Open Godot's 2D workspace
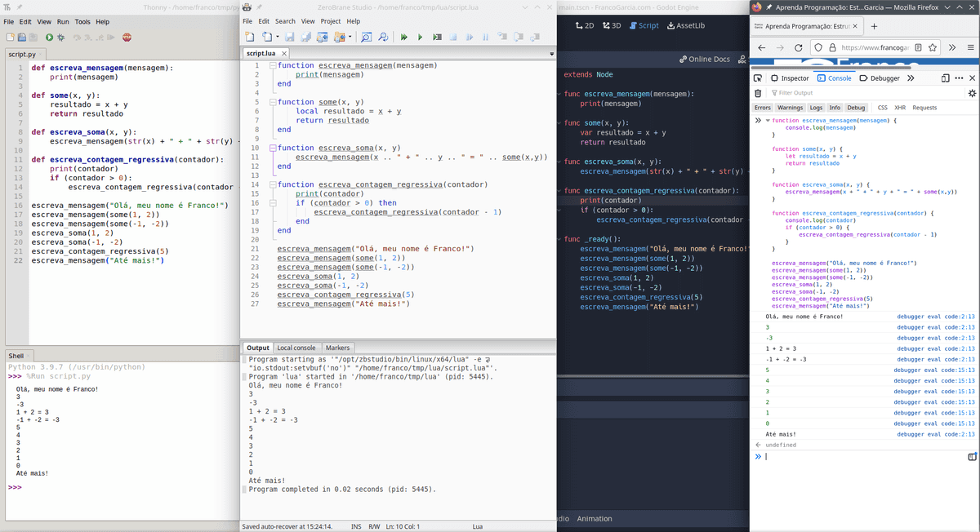Screen dimensions: 980x532 click(x=584, y=25)
